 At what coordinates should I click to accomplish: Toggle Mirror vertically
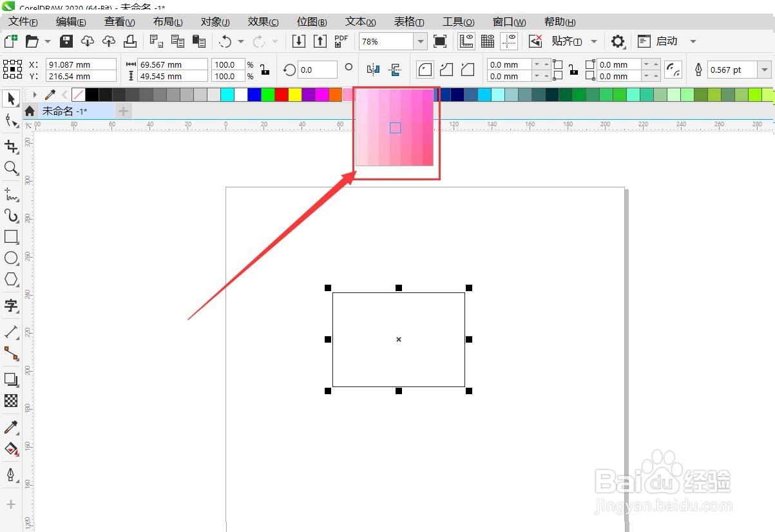(395, 70)
